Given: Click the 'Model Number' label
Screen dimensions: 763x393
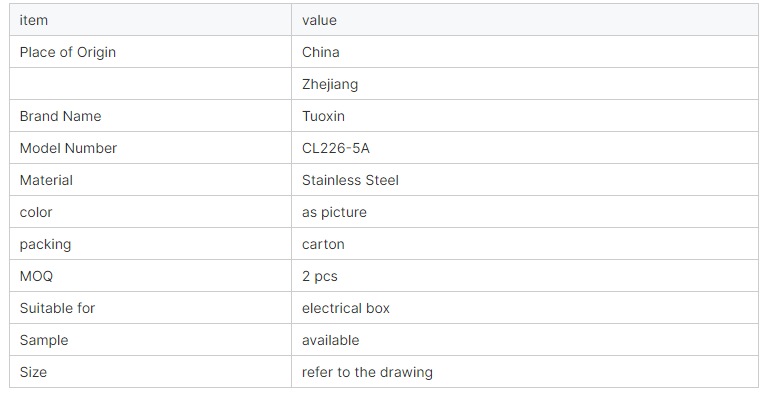Looking at the screenshot, I should [68, 148].
